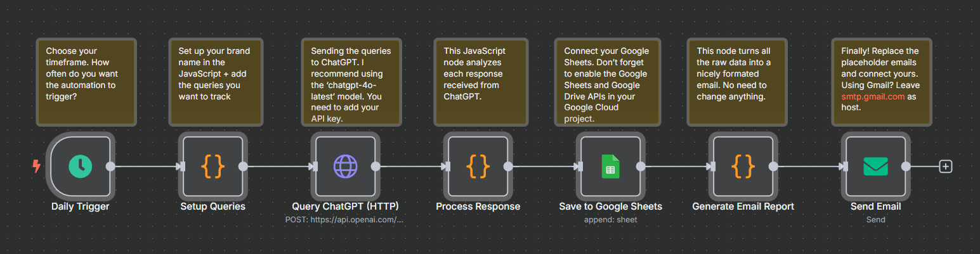Screen dimensions: 980x254
Task: Click the Save to Google Sheets input connector
Action: (x=580, y=167)
